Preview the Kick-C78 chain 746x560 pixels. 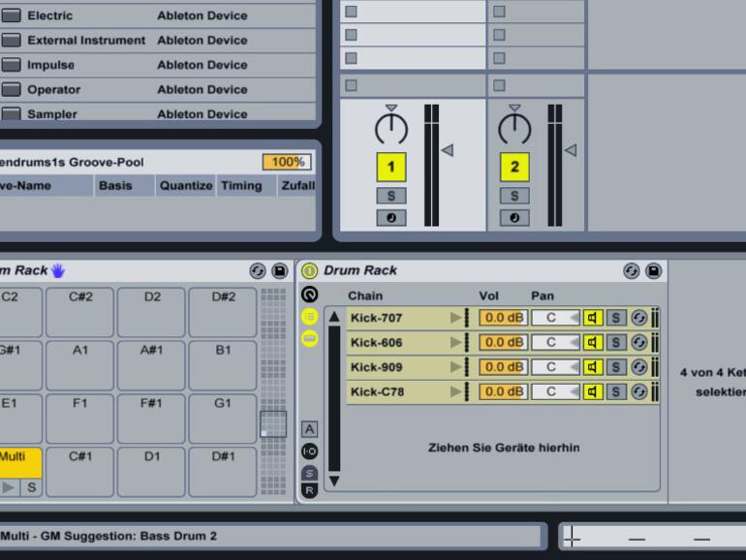[455, 391]
